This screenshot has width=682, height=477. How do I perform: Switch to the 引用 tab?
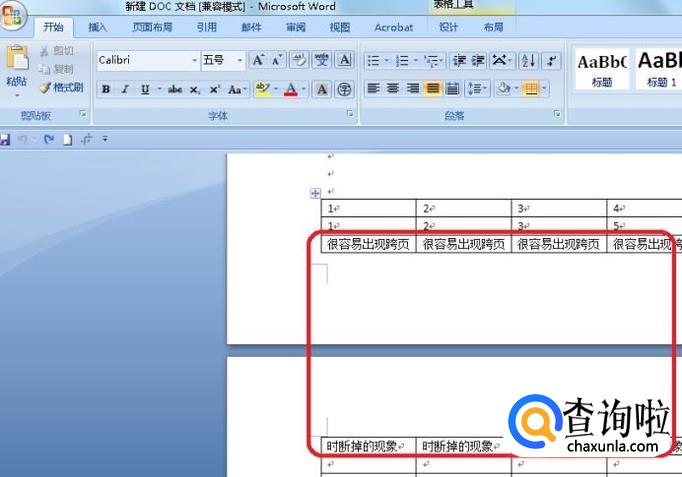[x=207, y=27]
